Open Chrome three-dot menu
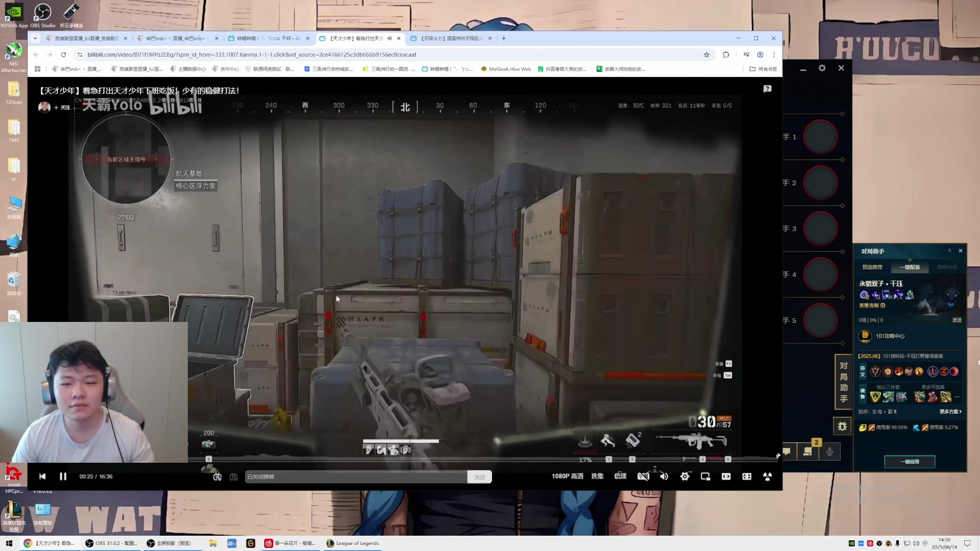Screen dimensions: 980x551 pos(774,55)
